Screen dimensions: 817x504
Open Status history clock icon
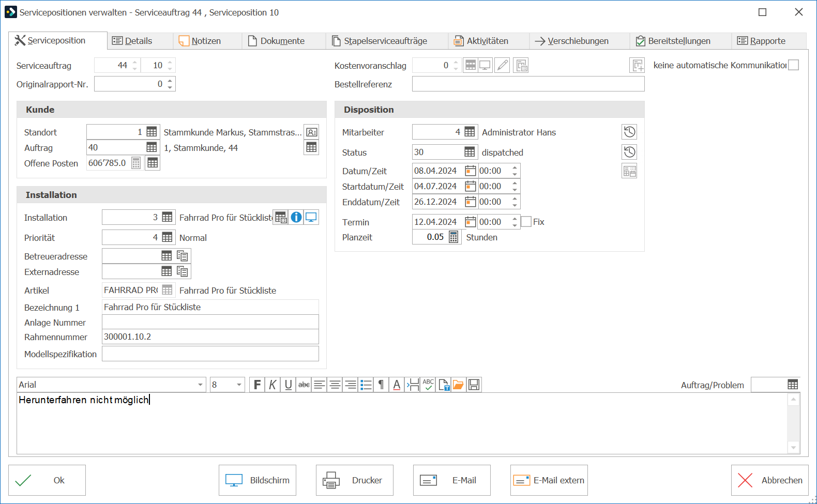click(629, 152)
